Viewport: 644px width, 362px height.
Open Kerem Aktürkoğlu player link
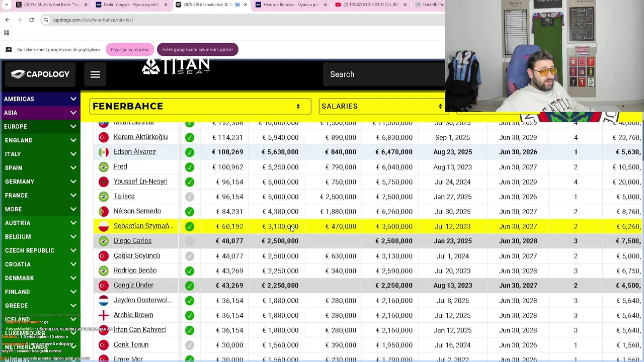[x=141, y=137]
